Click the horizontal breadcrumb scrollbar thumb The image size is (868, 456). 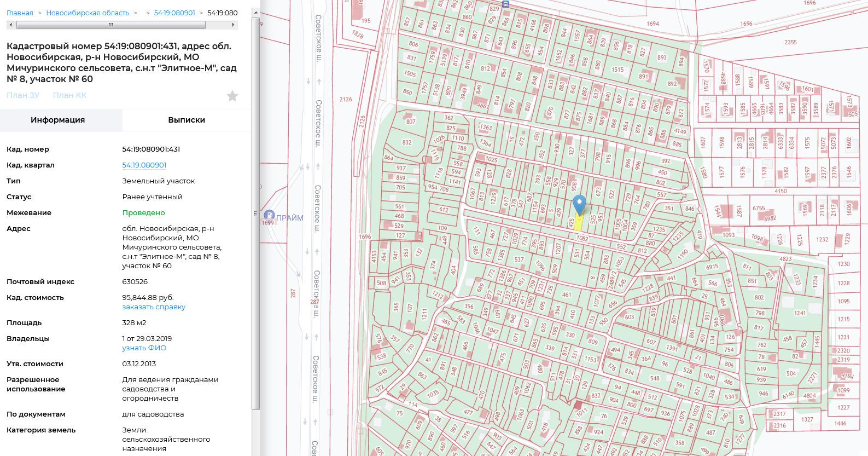pos(111,25)
